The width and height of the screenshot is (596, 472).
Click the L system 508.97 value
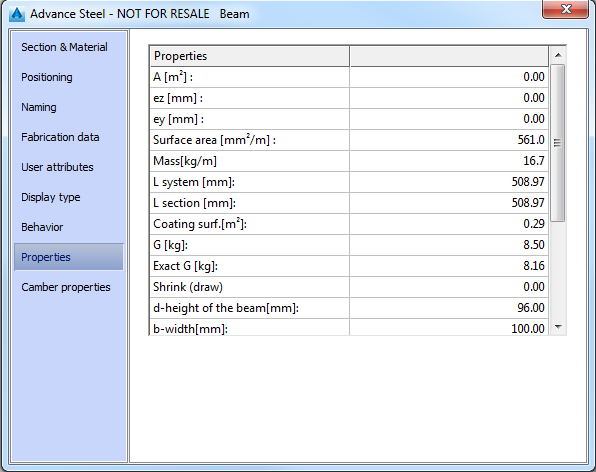click(x=528, y=182)
